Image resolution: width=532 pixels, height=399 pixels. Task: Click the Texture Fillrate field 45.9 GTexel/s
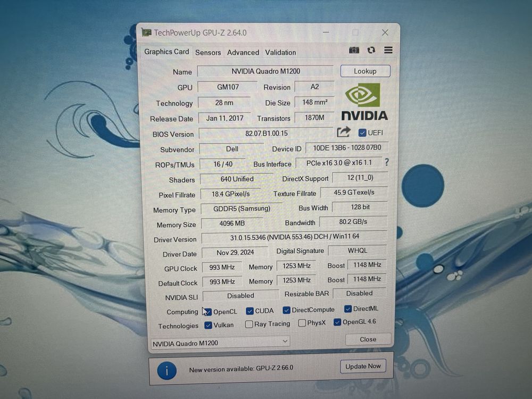tap(354, 193)
